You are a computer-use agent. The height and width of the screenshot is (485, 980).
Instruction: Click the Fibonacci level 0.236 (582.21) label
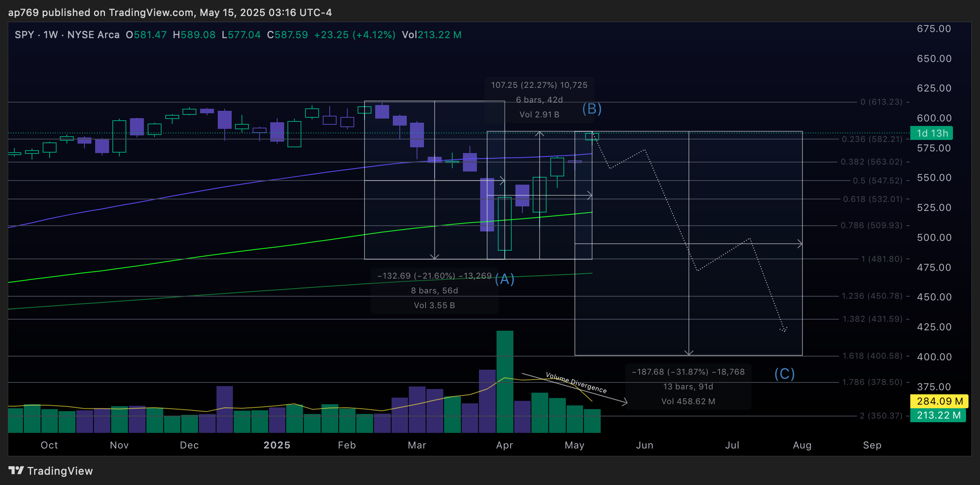click(872, 139)
